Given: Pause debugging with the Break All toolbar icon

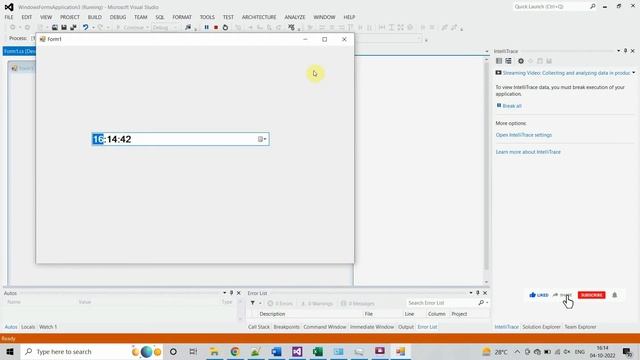Looking at the screenshot, I should [x=207, y=27].
